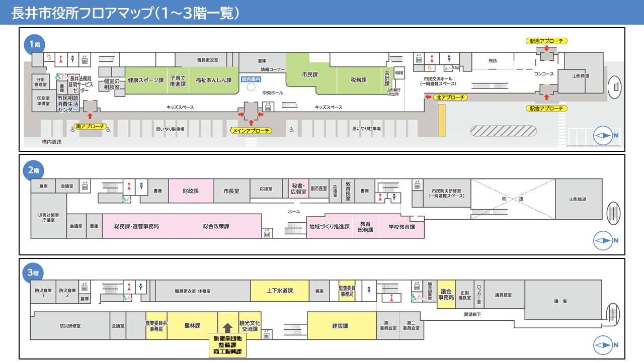Select the 学校教育課 room
644x362 pixels.
(402, 227)
